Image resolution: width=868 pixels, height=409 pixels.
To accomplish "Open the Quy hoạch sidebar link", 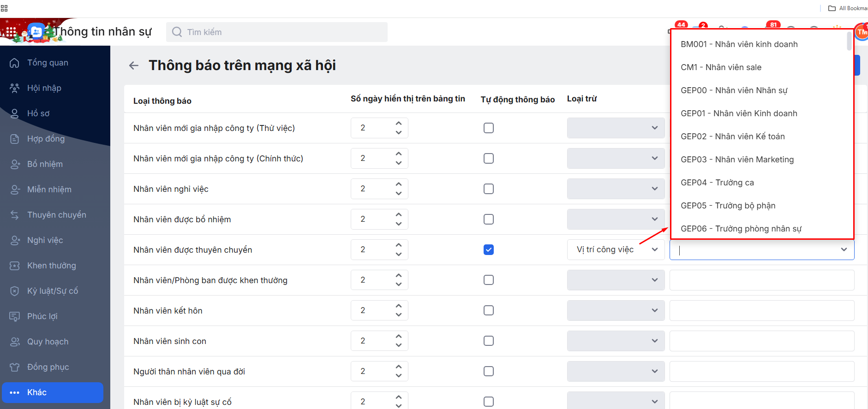I will pos(48,342).
